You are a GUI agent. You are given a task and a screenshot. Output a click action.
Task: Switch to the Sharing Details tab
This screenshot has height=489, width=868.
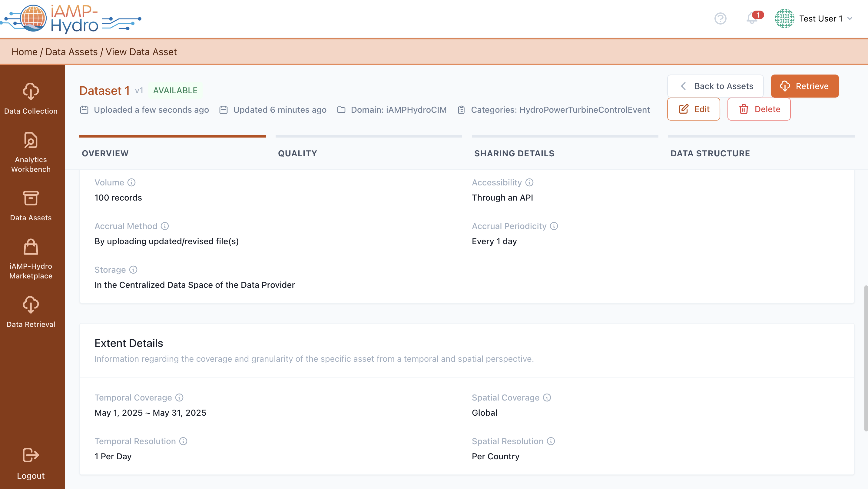[x=514, y=153]
